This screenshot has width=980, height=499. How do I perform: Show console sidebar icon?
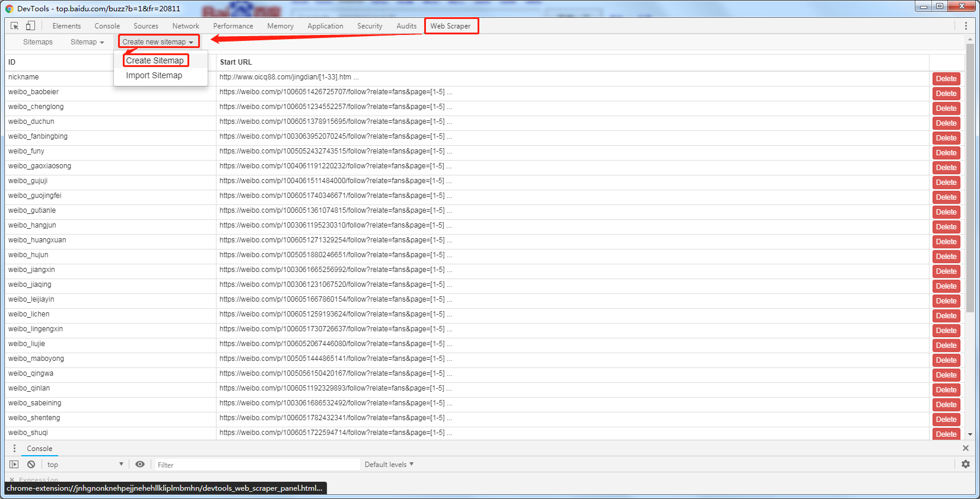(x=14, y=465)
